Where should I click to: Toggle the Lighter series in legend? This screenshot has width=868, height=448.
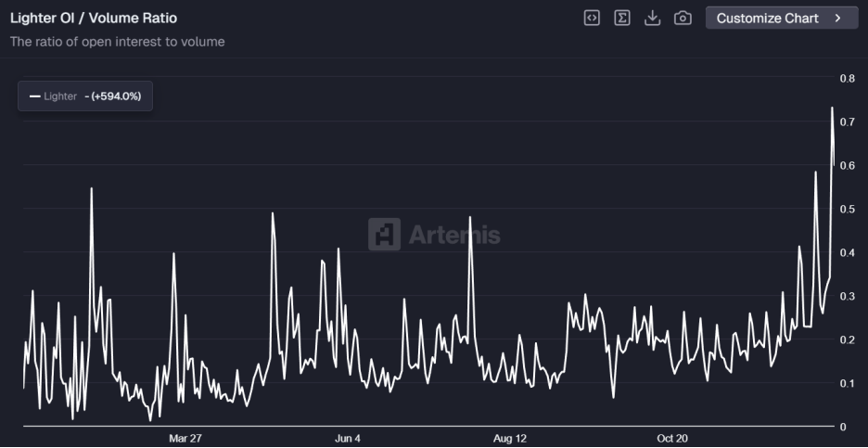click(60, 96)
